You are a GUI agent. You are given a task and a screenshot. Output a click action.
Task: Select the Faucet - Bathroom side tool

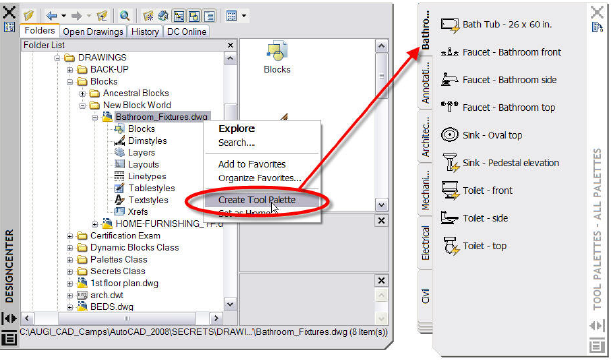click(499, 80)
